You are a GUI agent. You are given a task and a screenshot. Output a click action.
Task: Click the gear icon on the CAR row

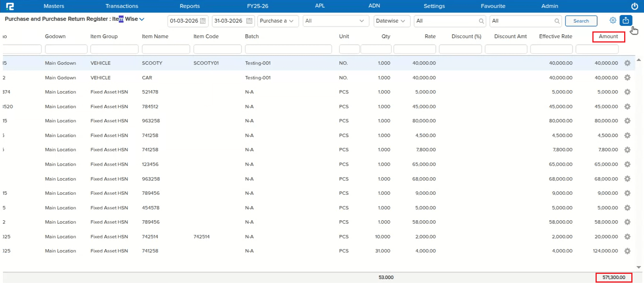coord(627,78)
